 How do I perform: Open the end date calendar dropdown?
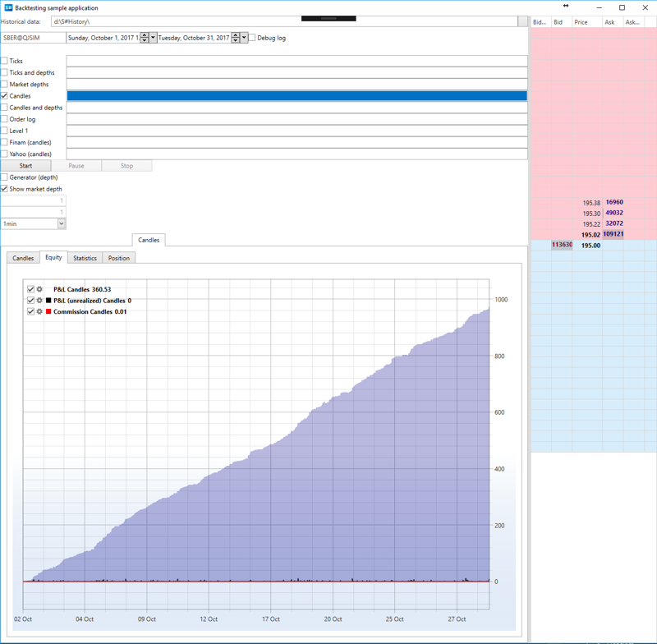[x=244, y=38]
